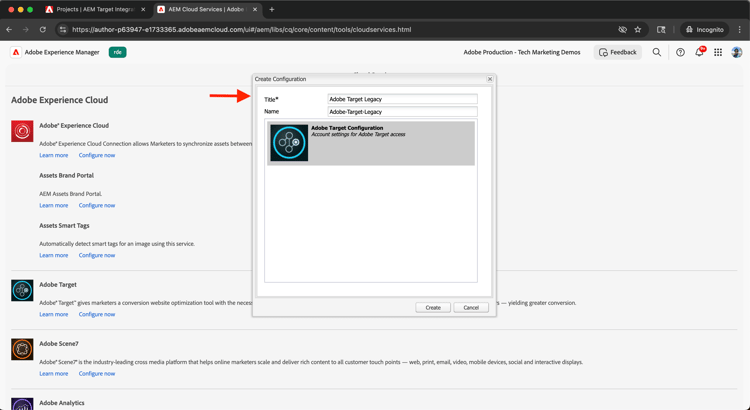Open the browser side panel icon
The image size is (750, 410).
tap(661, 30)
